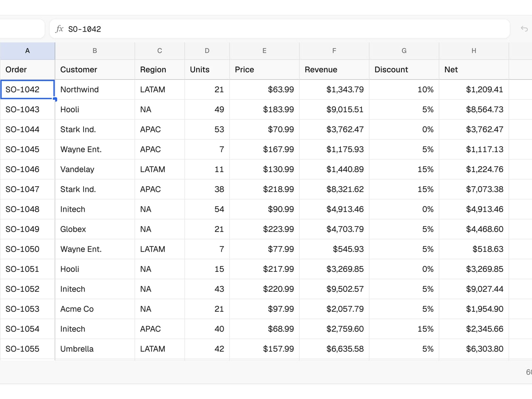The image size is (532, 399).
Task: Select the 'Globex' customer cell
Action: tap(95, 229)
